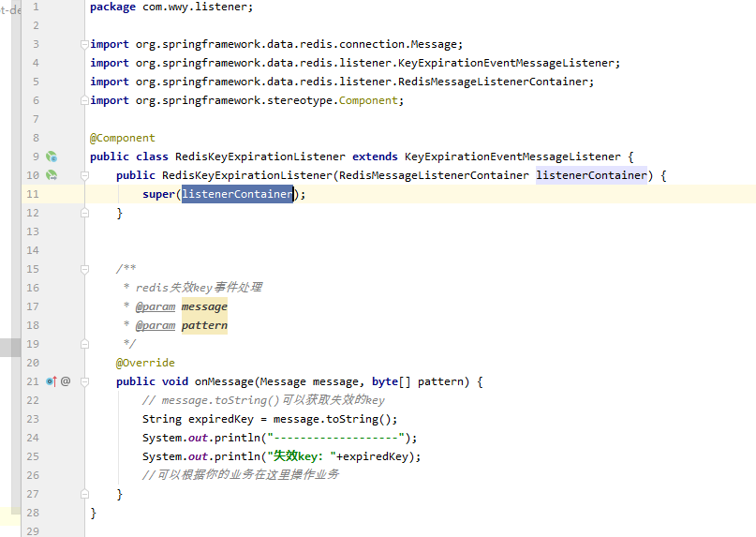
Task: Click line number 11 in the gutter
Action: click(33, 194)
